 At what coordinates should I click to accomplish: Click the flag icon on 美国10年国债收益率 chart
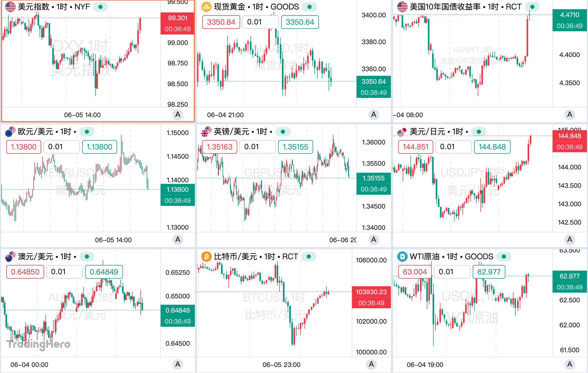403,7
